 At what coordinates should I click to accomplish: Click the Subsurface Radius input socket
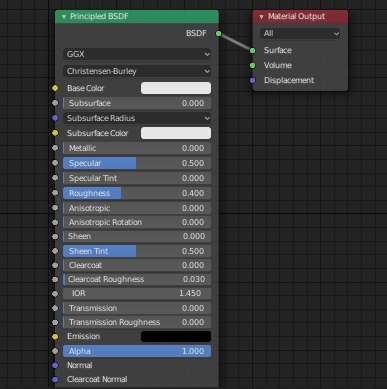(55, 118)
